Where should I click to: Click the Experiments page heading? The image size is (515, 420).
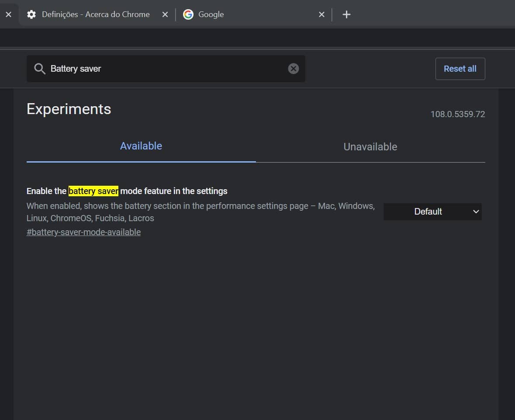(69, 109)
